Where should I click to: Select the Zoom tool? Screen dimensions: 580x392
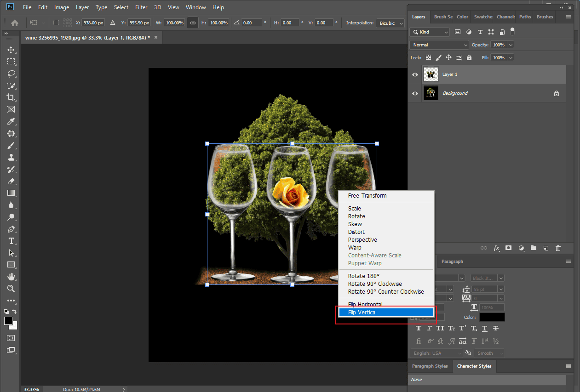pos(11,289)
